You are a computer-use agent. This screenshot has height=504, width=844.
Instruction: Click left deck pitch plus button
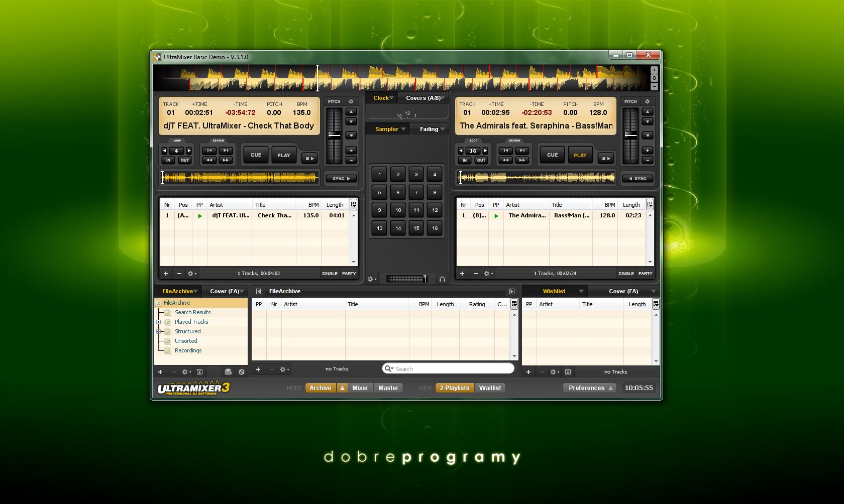(x=351, y=150)
